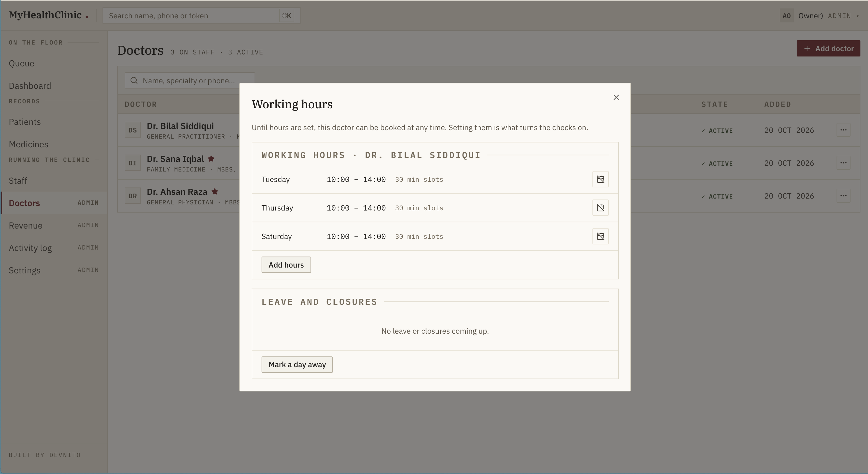Open the more-options menu for Dr. Bilal Siddiqui
The height and width of the screenshot is (474, 868).
(843, 130)
